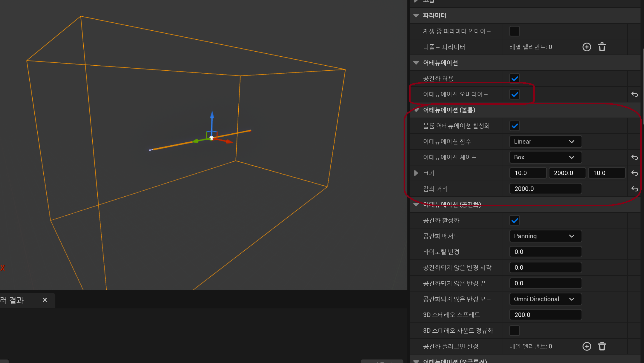
Task: Reset 어테뉴에이션 셰이프 to default
Action: pos(635,157)
